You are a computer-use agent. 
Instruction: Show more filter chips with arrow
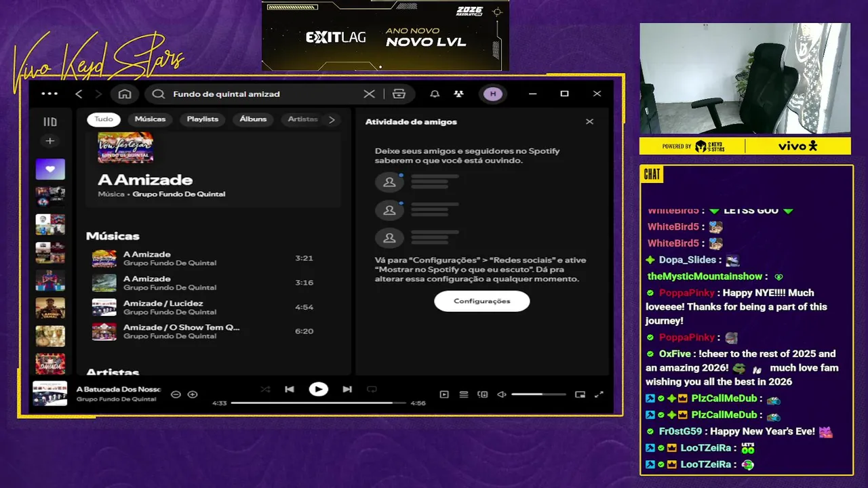click(332, 119)
